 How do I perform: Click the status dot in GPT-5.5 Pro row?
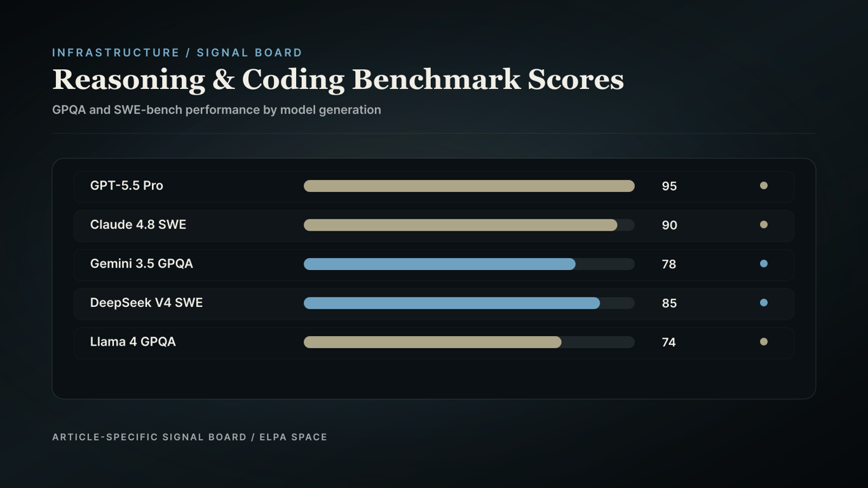click(764, 186)
